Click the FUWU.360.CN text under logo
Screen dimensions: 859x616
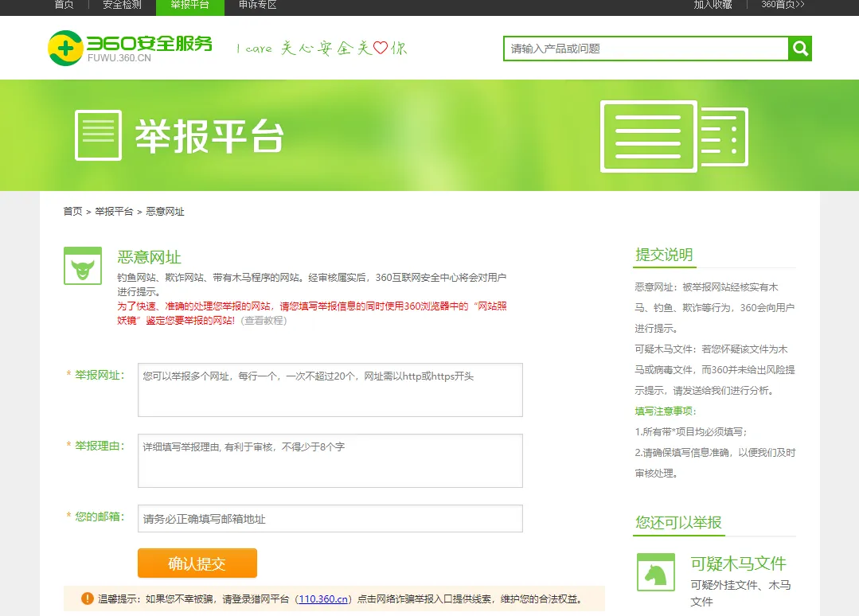click(x=119, y=58)
